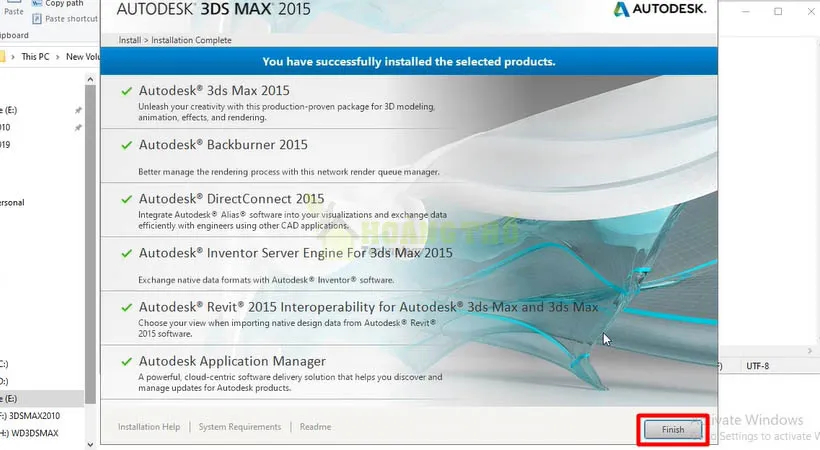Click scroll right arrow in background window
Image resolution: width=820 pixels, height=450 pixels.
pos(810,351)
